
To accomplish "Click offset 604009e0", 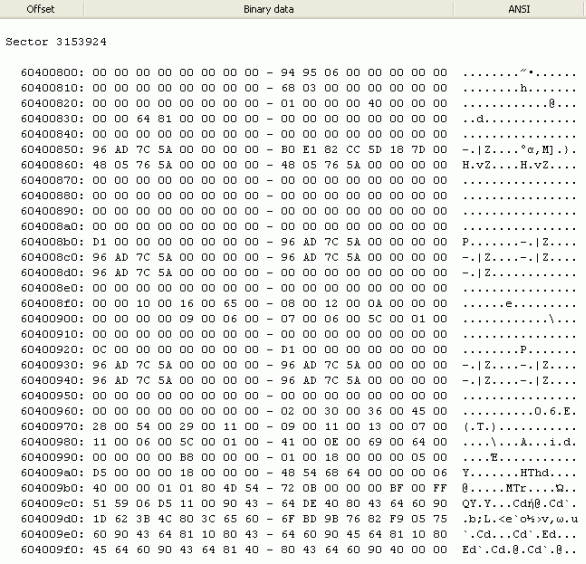I will pos(52,534).
